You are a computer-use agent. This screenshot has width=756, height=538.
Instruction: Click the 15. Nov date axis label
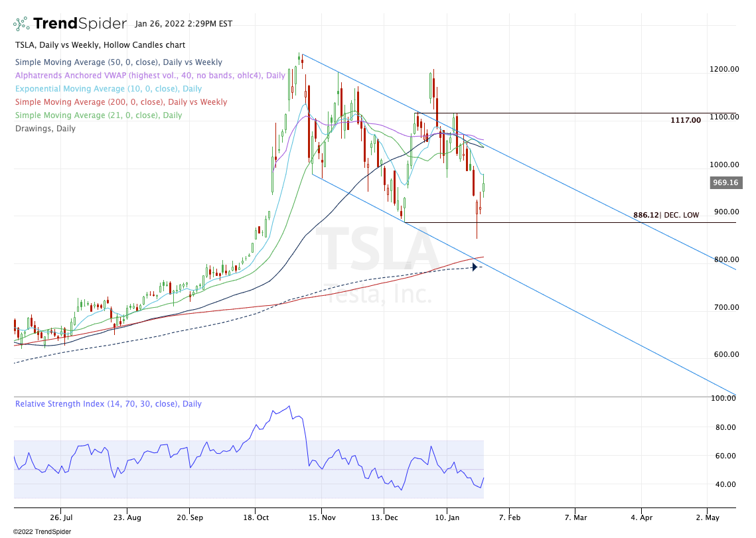coord(322,517)
